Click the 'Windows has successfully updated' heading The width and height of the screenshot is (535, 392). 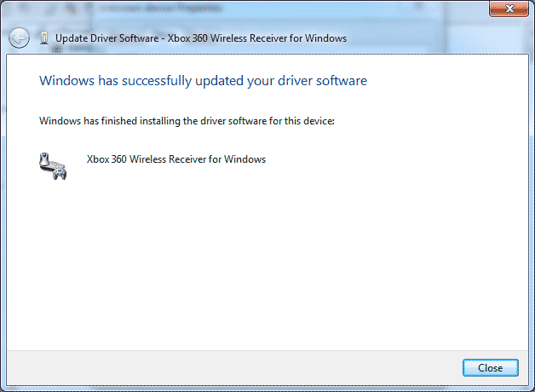pos(203,81)
